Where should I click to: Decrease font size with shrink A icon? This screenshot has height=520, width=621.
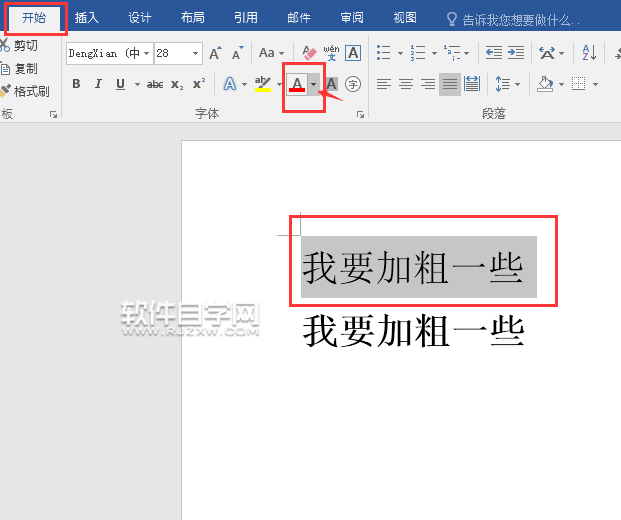(x=238, y=53)
